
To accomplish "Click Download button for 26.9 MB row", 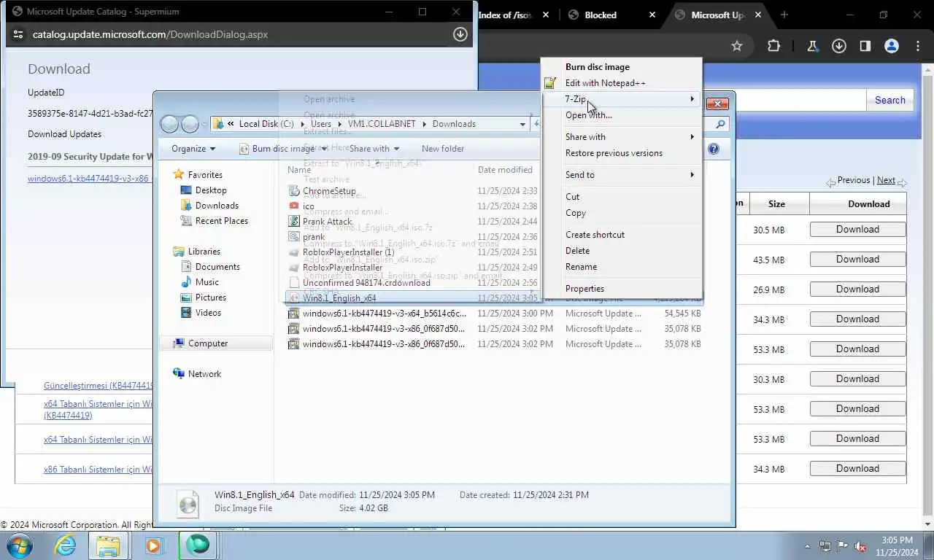I will [x=857, y=289].
